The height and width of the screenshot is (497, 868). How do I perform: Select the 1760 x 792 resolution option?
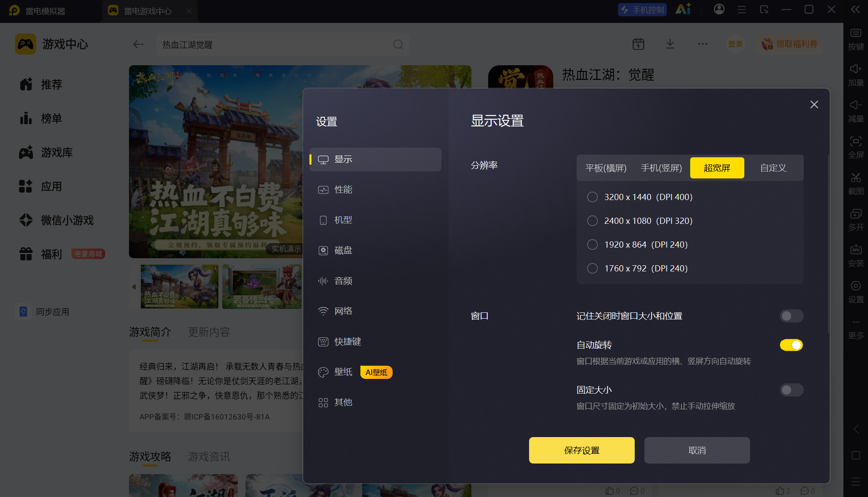[592, 268]
